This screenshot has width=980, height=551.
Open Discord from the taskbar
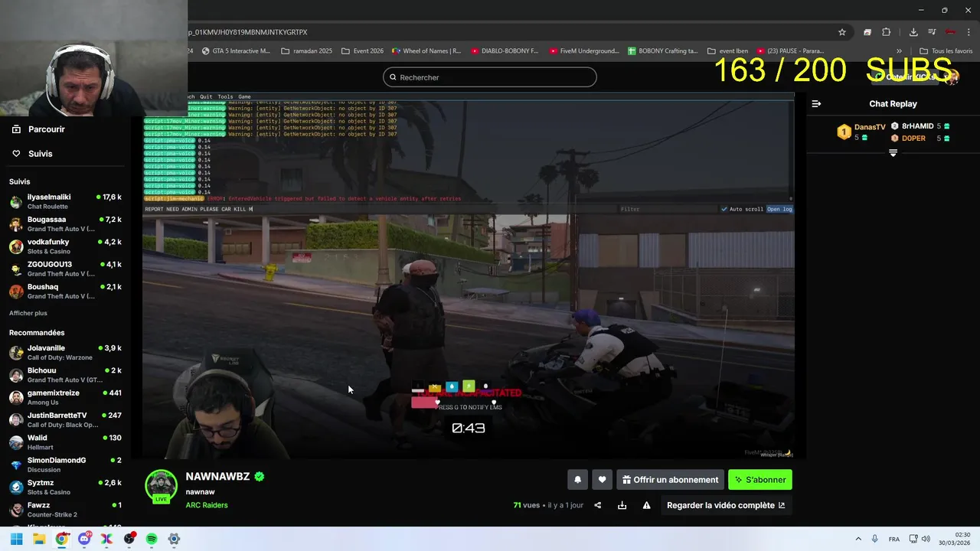pyautogui.click(x=84, y=539)
